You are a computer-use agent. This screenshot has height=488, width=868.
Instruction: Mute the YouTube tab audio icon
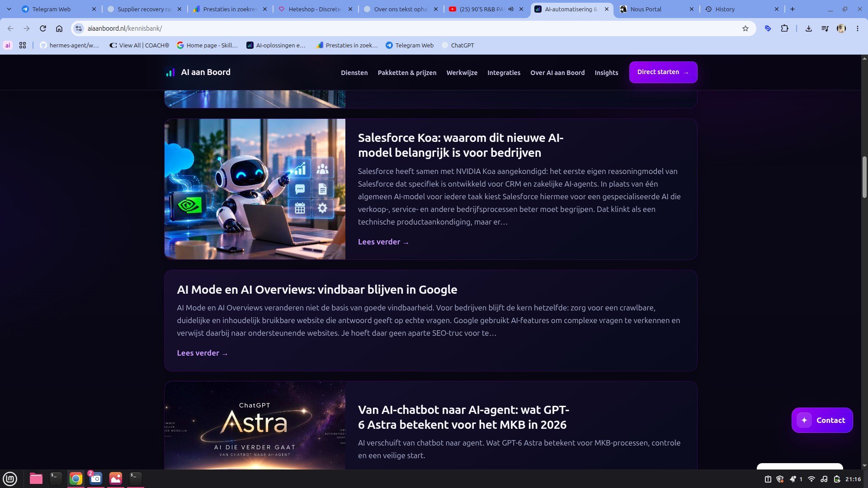point(511,9)
